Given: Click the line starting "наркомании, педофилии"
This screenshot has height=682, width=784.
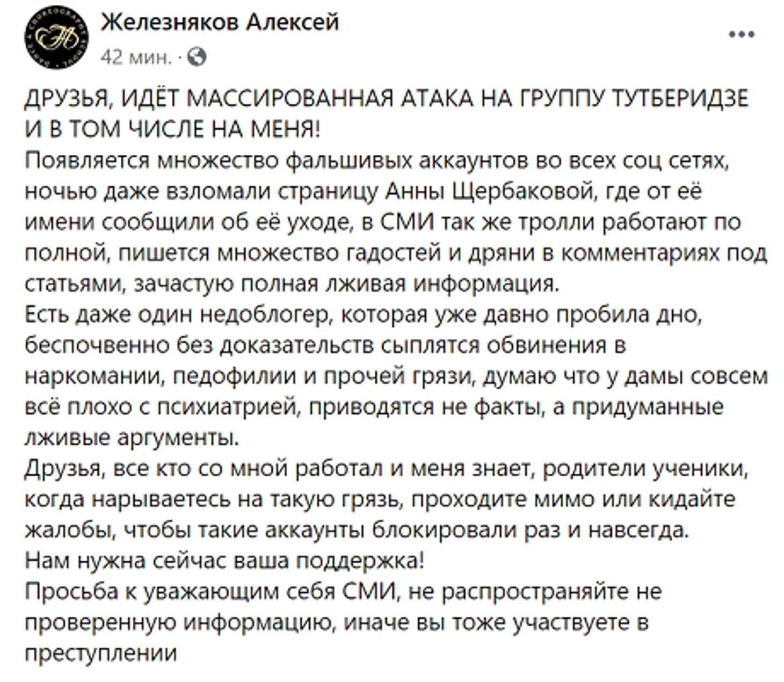Looking at the screenshot, I should pyautogui.click(x=396, y=376).
